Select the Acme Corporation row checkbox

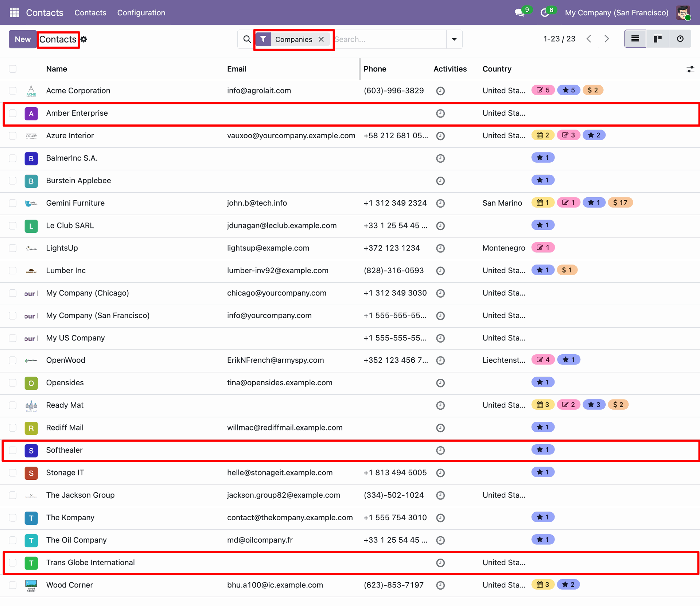(13, 91)
